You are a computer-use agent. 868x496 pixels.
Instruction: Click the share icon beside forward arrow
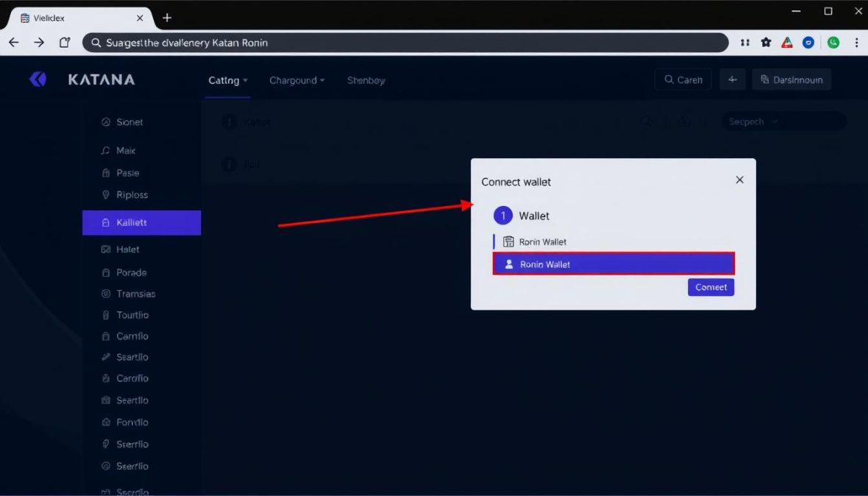click(65, 43)
